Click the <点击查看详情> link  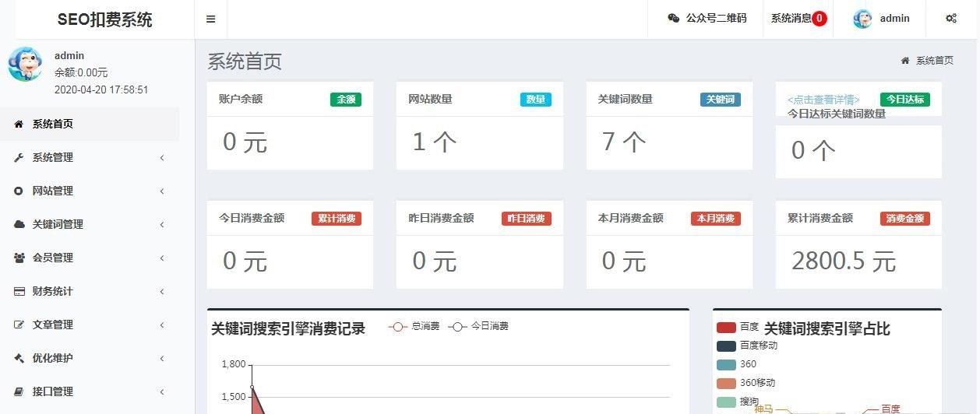[823, 100]
